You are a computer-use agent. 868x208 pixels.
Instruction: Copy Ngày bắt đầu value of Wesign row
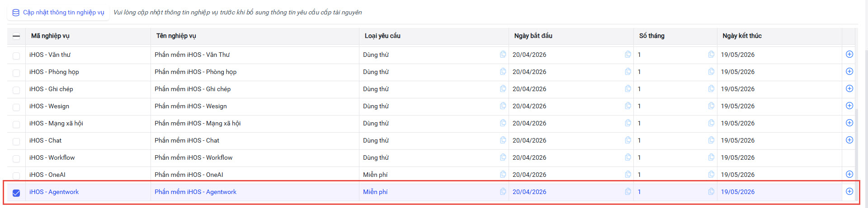(x=628, y=106)
